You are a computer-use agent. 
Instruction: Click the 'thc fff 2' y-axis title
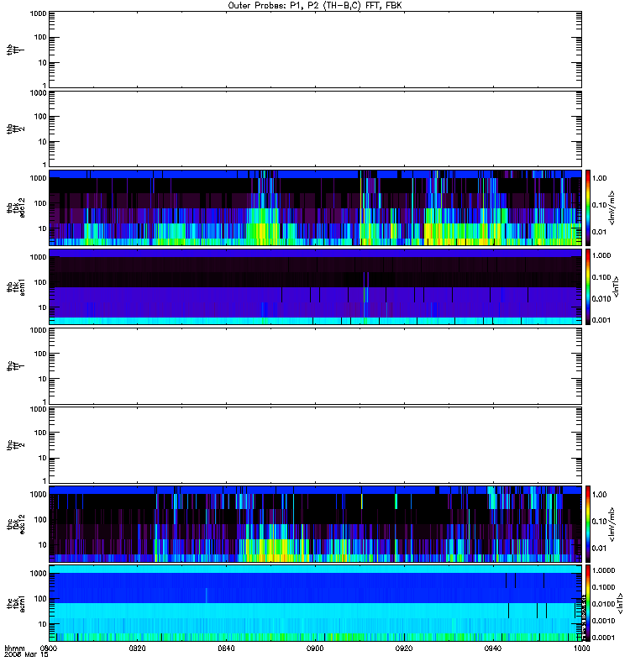(x=15, y=445)
